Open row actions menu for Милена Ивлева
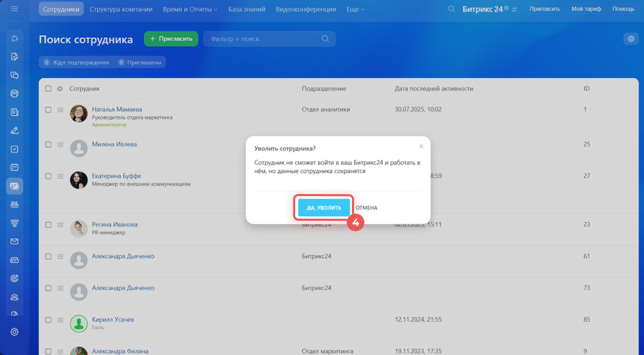Image resolution: width=644 pixels, height=355 pixels. click(60, 144)
